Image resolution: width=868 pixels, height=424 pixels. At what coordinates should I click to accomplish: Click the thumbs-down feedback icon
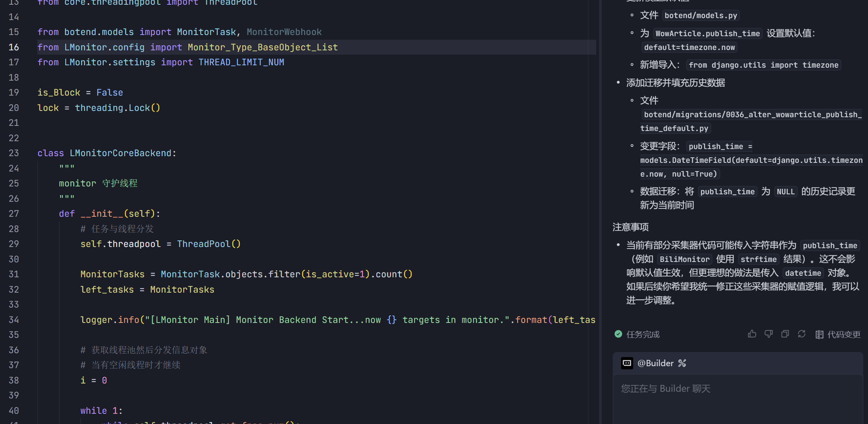(768, 334)
